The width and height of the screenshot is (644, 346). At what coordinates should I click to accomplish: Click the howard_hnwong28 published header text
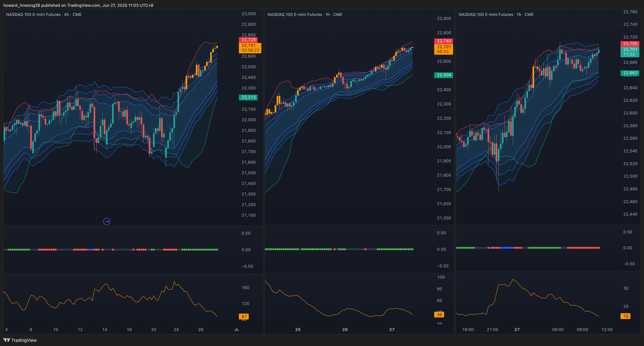[x=78, y=5]
